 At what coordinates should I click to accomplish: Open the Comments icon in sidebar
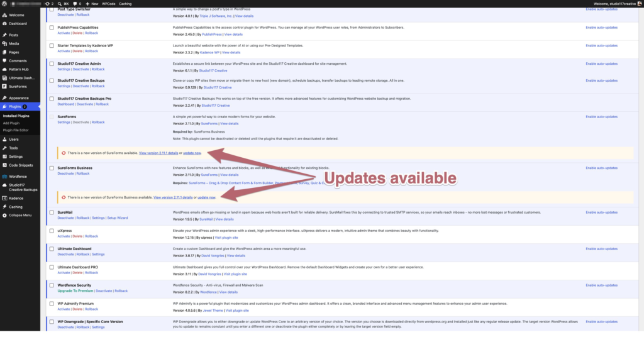(x=4, y=61)
